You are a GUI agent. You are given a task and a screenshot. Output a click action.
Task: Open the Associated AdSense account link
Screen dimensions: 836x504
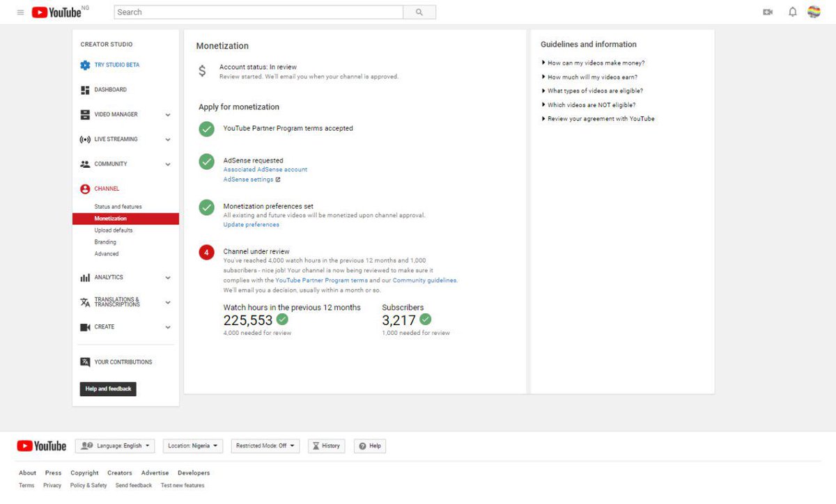click(x=265, y=170)
